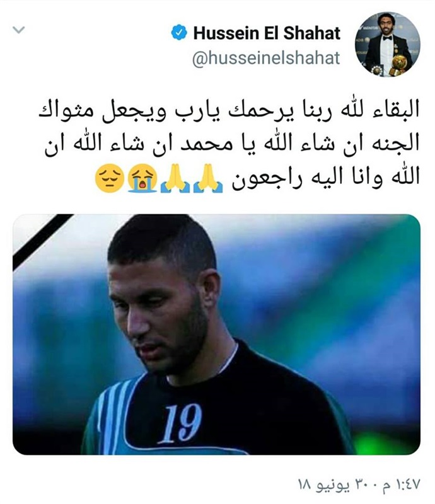This screenshot has width=435, height=504.
Task: Open the round profile avatar
Action: tap(387, 44)
